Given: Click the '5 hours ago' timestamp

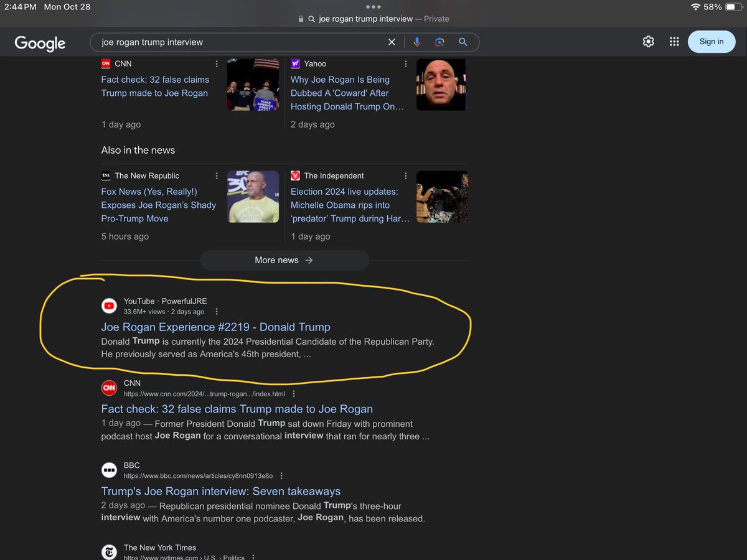Looking at the screenshot, I should (x=125, y=236).
